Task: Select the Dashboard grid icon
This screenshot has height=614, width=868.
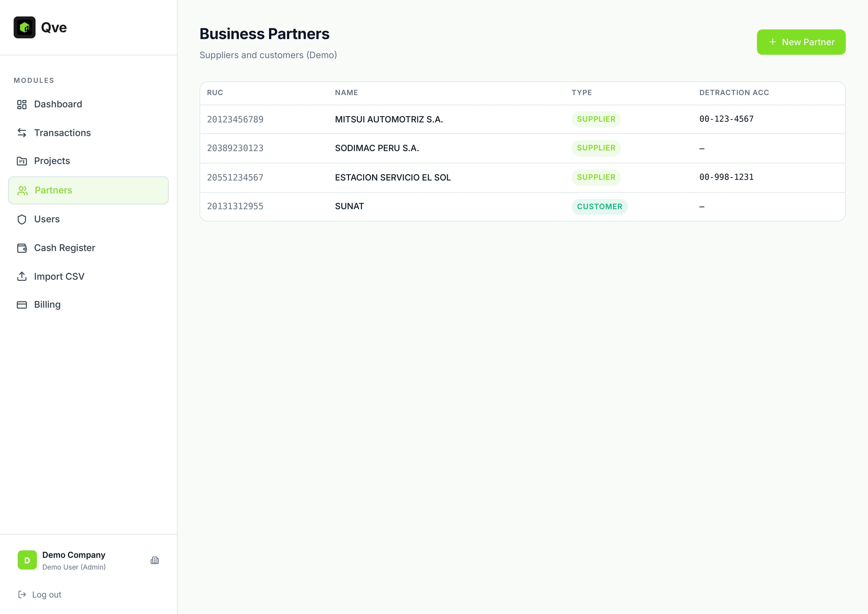Action: coord(22,104)
